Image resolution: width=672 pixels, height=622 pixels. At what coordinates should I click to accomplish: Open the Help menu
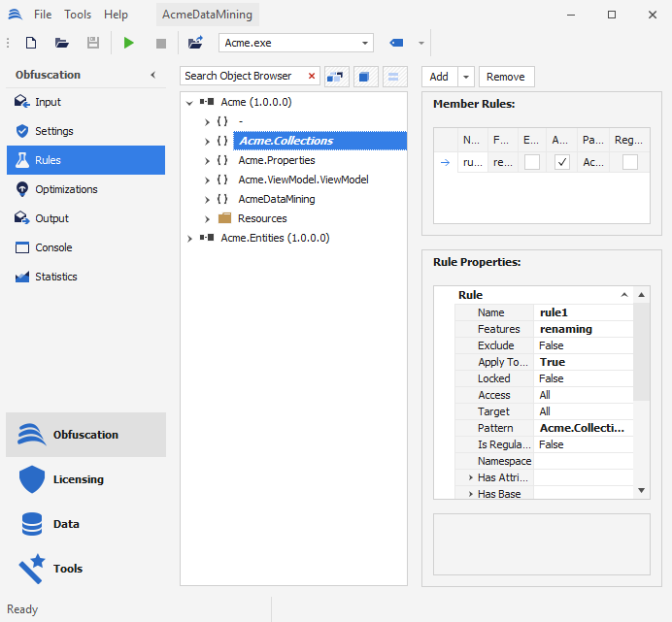pos(116,15)
